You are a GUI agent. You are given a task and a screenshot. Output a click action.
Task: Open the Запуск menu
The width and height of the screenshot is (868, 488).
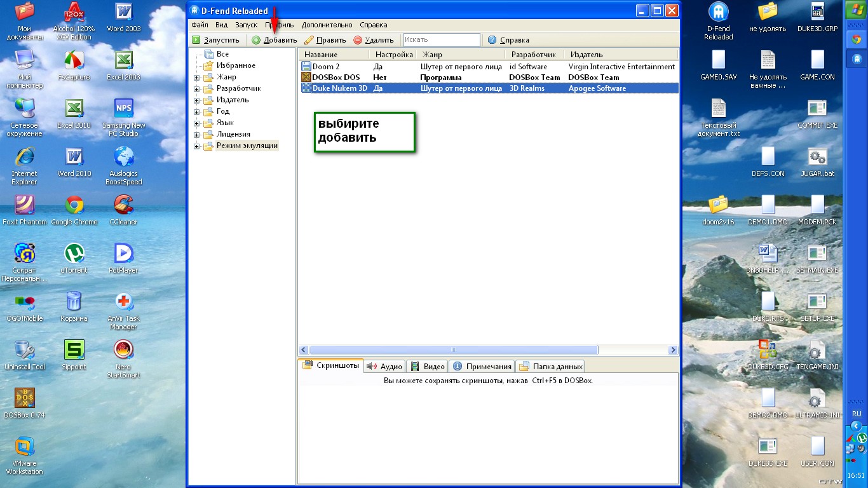(247, 25)
